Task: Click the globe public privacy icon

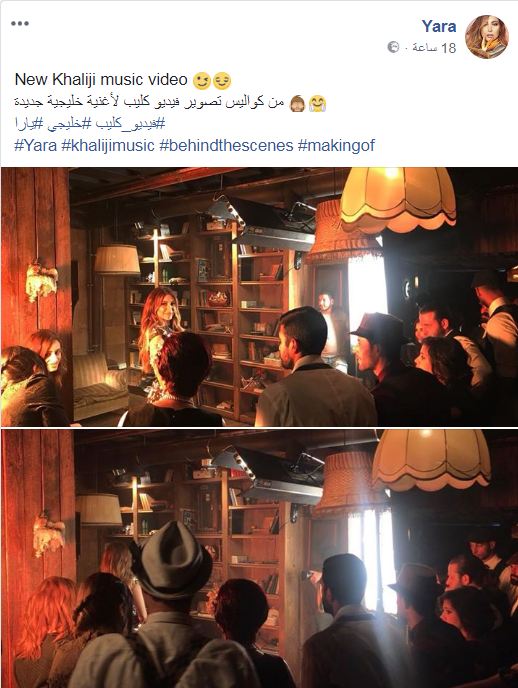Action: click(x=393, y=47)
